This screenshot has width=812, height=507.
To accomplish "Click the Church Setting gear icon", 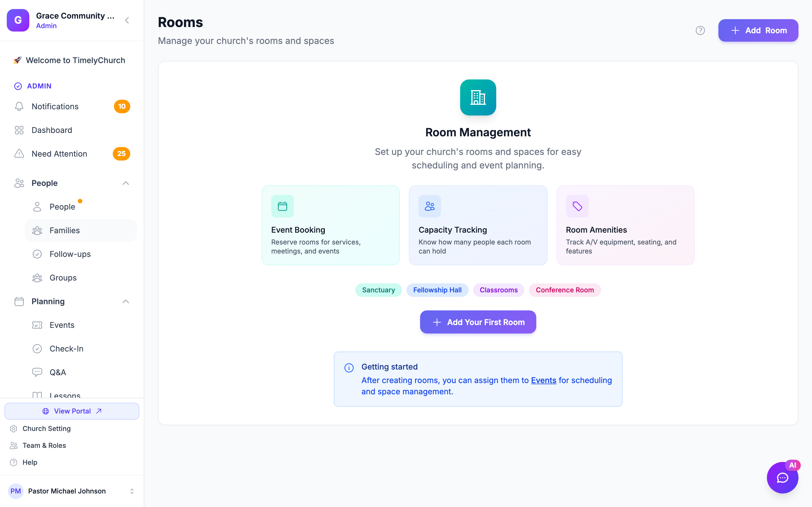I will (14, 428).
